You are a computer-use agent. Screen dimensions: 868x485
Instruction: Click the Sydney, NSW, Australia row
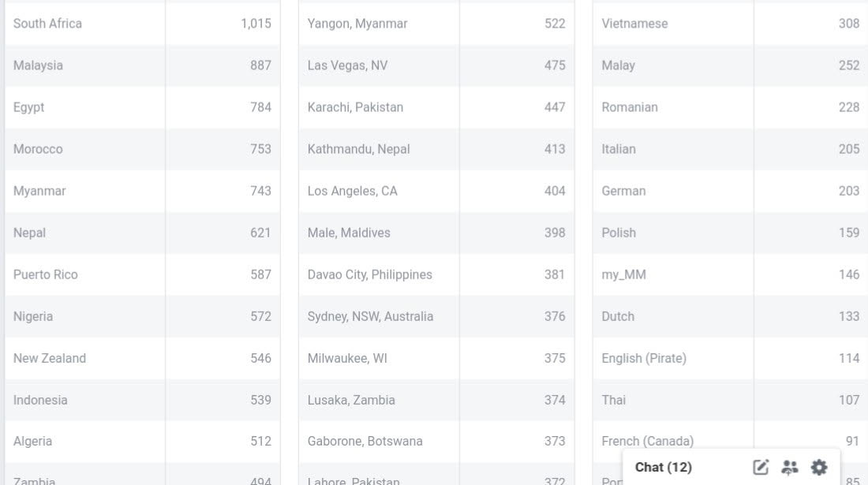(370, 316)
